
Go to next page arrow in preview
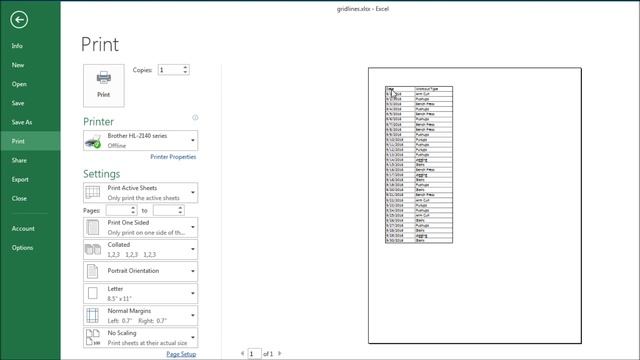pyautogui.click(x=280, y=353)
